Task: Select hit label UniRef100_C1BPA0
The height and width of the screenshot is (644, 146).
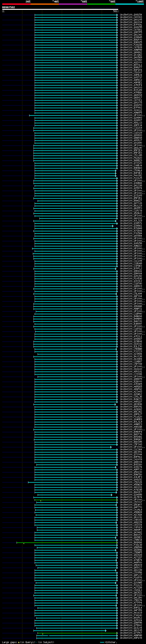Action: pos(131,314)
